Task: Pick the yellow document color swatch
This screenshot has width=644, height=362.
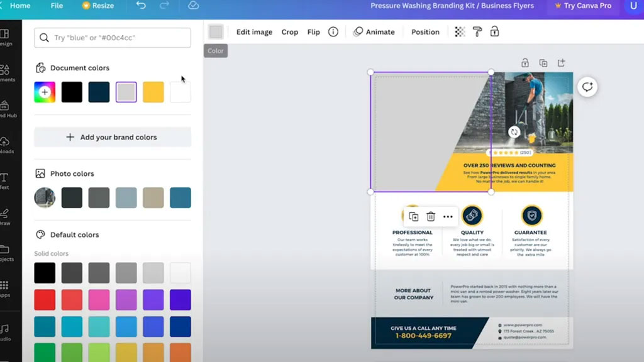Action: 153,92
